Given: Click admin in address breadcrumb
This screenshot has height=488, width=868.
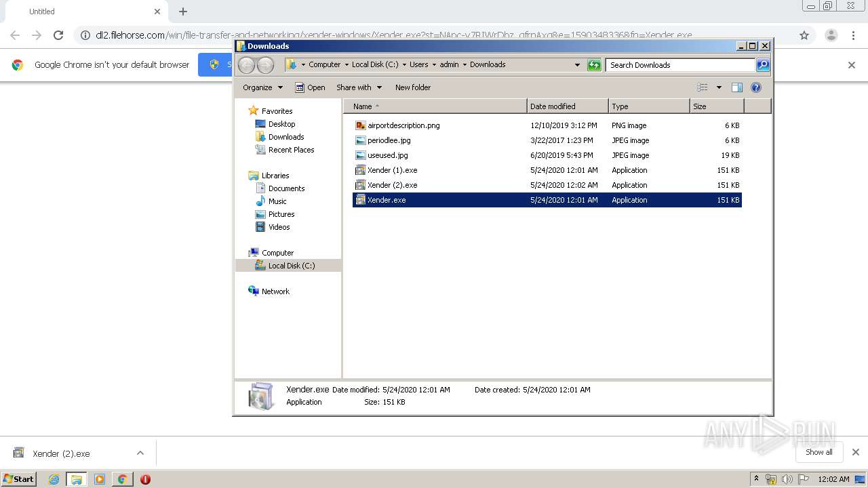Looking at the screenshot, I should tap(449, 65).
